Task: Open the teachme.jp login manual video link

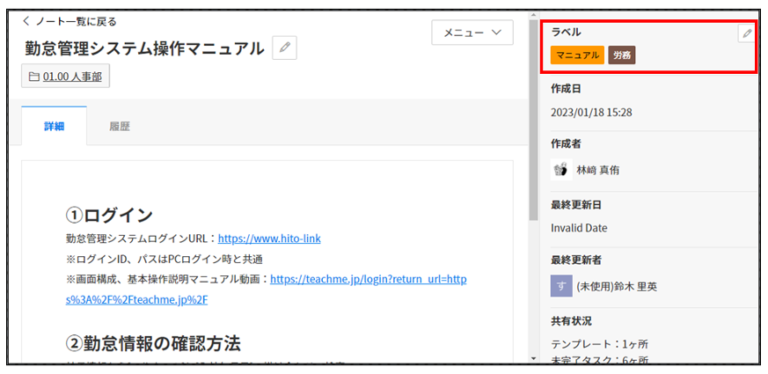Action: [266, 289]
